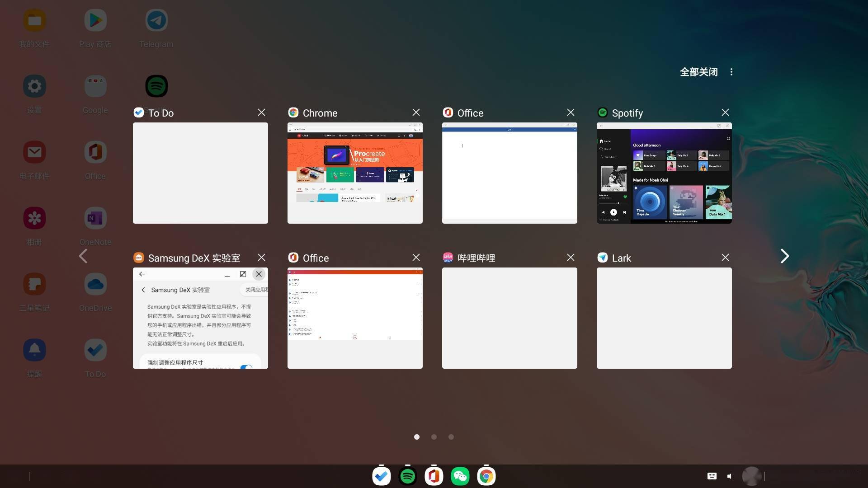Go to second recents page dot
The width and height of the screenshot is (868, 488).
(434, 437)
